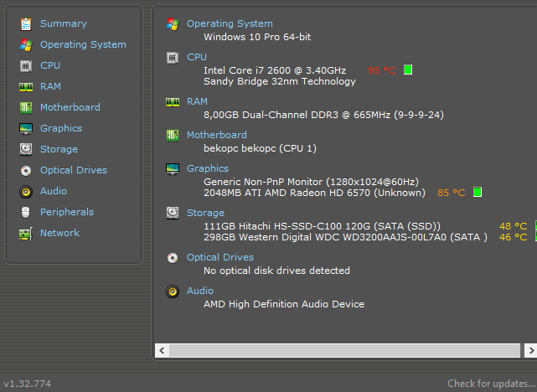Click the RAM module icon in sidebar
Viewport: 537px width, 392px height.
tap(26, 86)
